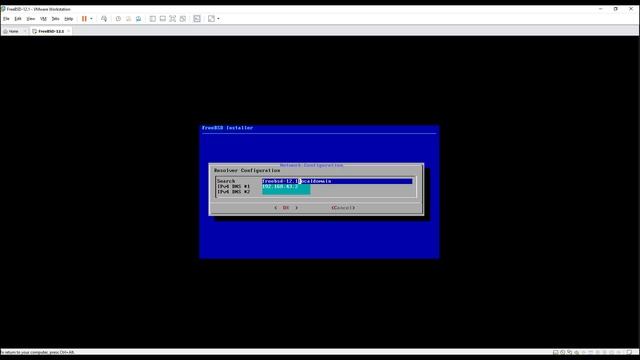Click the fourth device icon in the status bar

(576, 352)
